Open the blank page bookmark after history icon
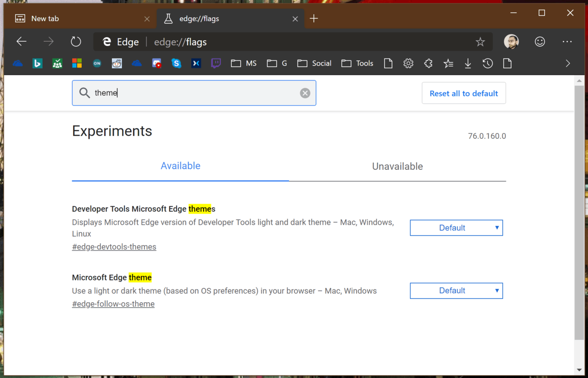Screen dimensions: 588x378 coord(507,63)
